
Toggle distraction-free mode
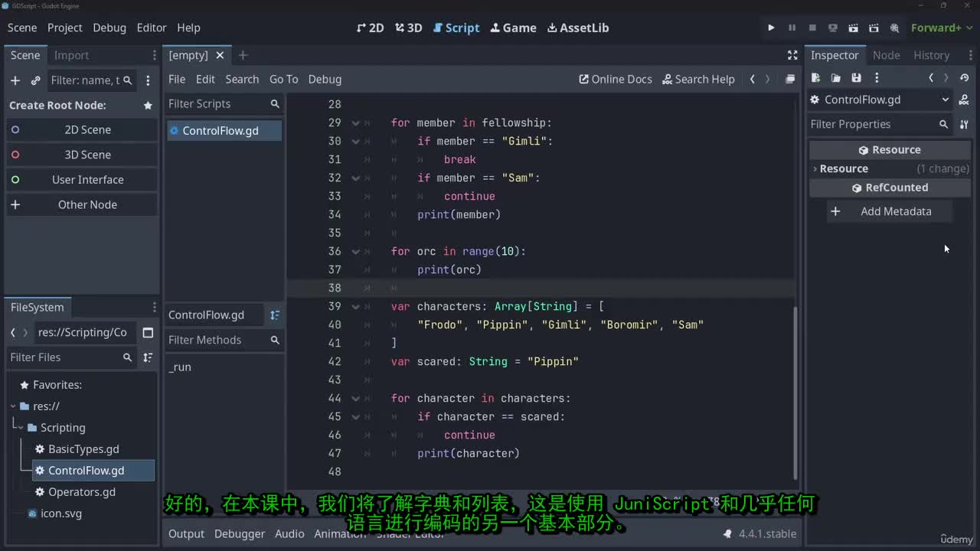pyautogui.click(x=792, y=55)
